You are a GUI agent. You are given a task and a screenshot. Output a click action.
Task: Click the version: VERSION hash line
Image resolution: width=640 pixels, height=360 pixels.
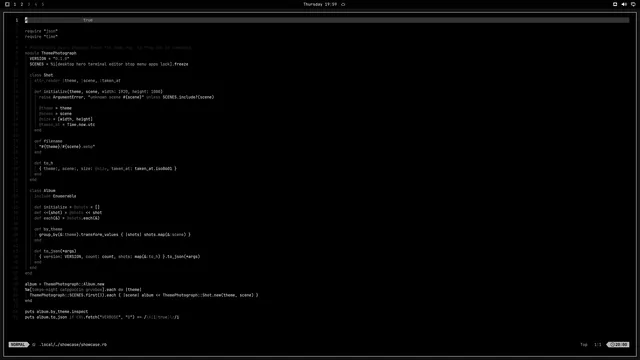(120, 257)
